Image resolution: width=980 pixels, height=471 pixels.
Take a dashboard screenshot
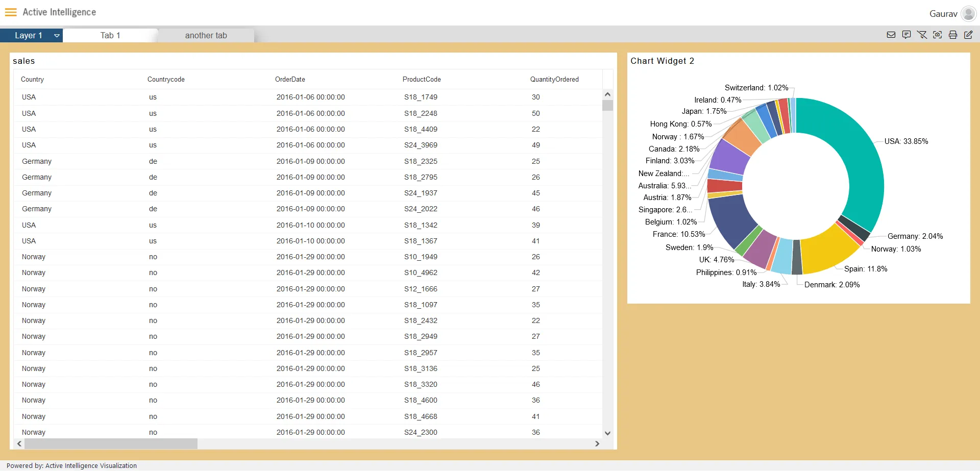click(938, 35)
